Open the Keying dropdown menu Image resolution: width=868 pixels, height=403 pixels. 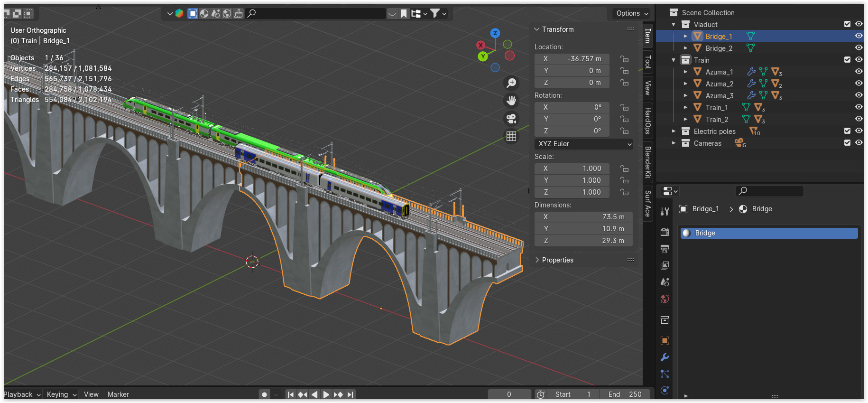coord(62,394)
